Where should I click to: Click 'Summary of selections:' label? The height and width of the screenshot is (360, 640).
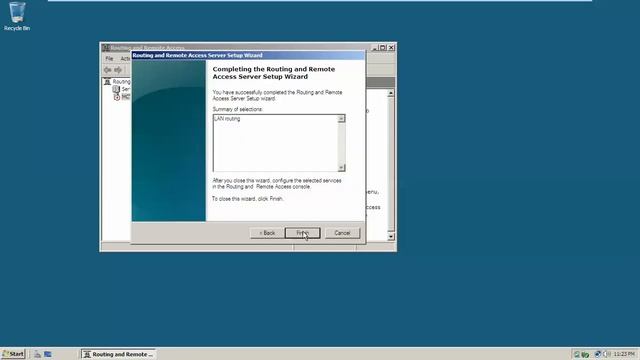coord(238,109)
